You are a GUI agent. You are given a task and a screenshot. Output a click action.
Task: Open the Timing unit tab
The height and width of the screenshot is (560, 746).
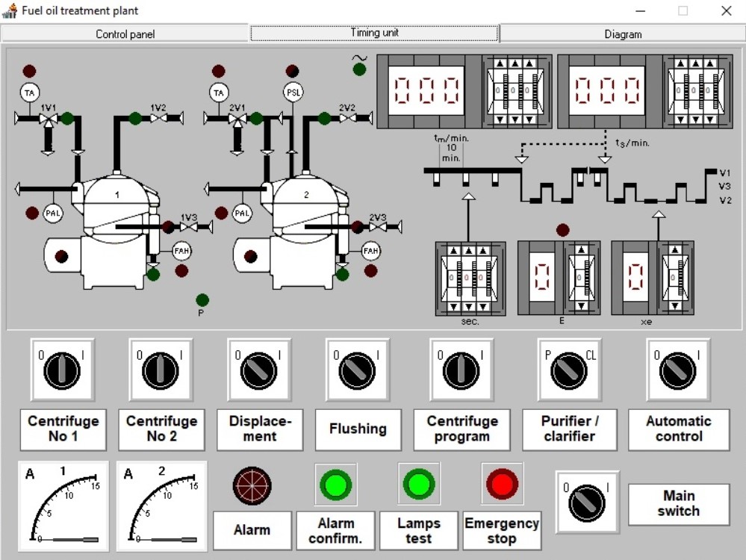[374, 33]
